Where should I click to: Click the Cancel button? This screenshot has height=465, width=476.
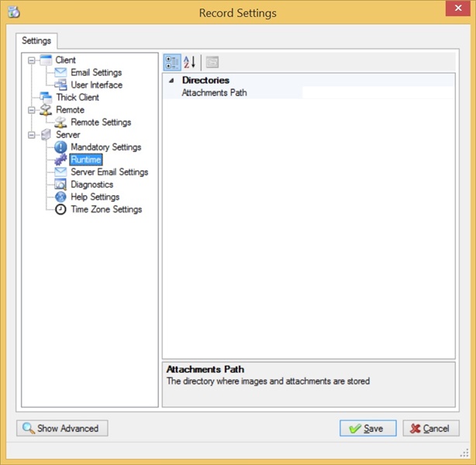[431, 428]
